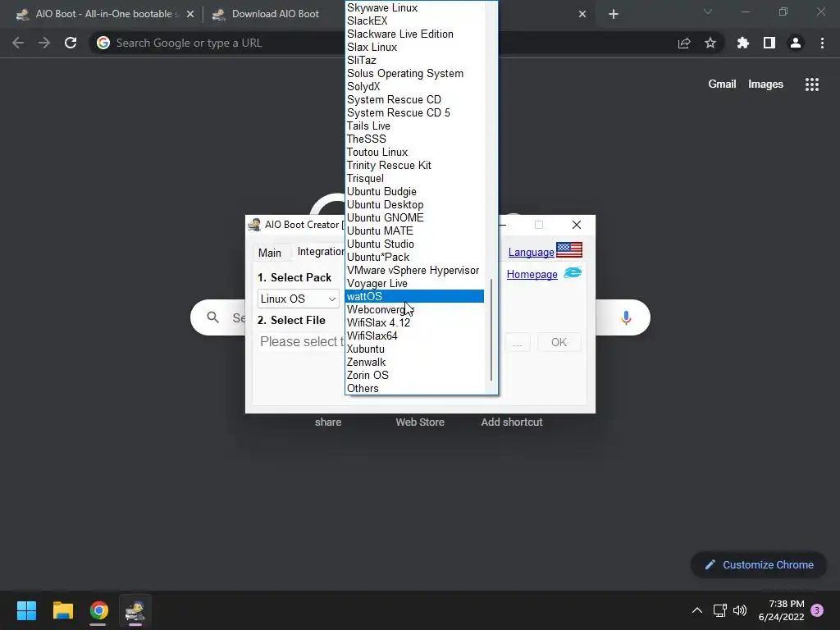Go forward in Chrome history
Viewport: 840px width, 630px height.
(x=44, y=43)
